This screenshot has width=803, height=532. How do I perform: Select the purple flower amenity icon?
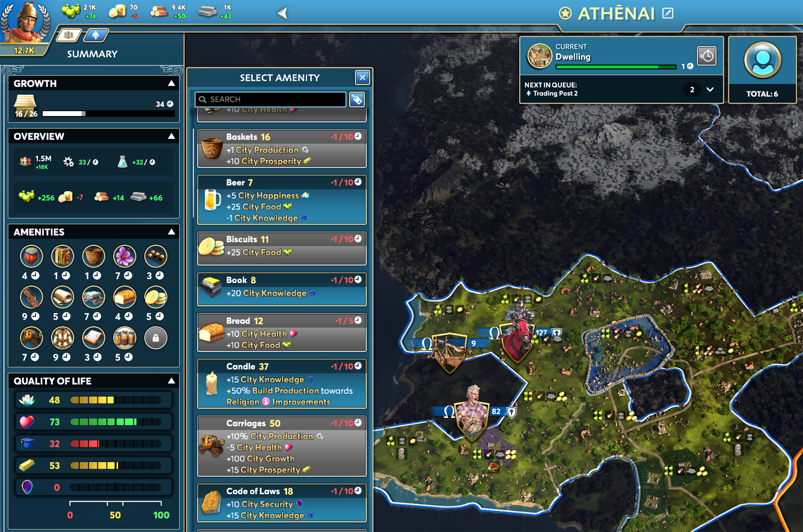pyautogui.click(x=125, y=256)
